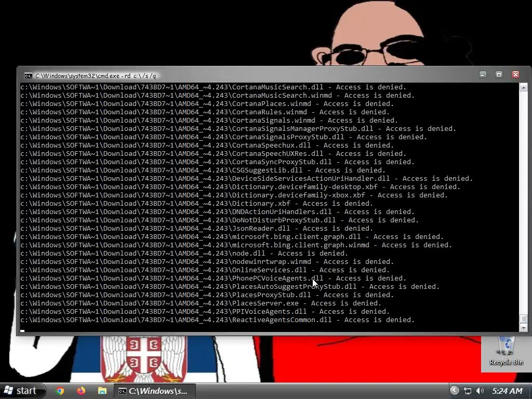Viewport: 532px width, 399px height.
Task: Click the OnlineServices.dll output line
Action: [x=205, y=270]
